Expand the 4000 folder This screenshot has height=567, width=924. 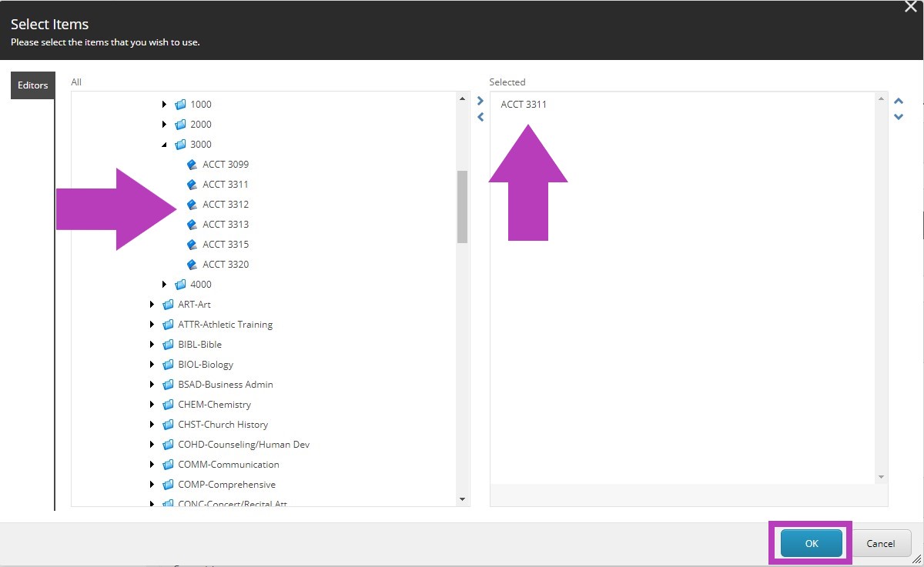point(165,284)
